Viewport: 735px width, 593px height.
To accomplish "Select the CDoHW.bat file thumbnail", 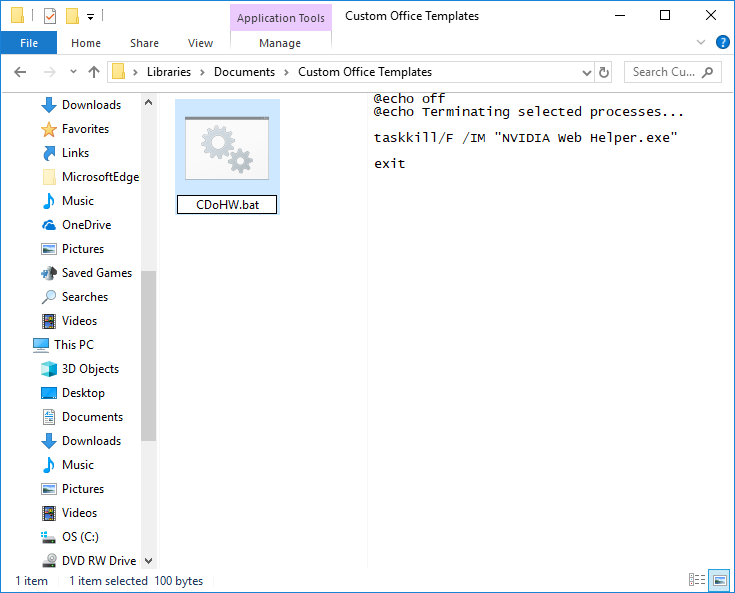I will click(x=227, y=146).
